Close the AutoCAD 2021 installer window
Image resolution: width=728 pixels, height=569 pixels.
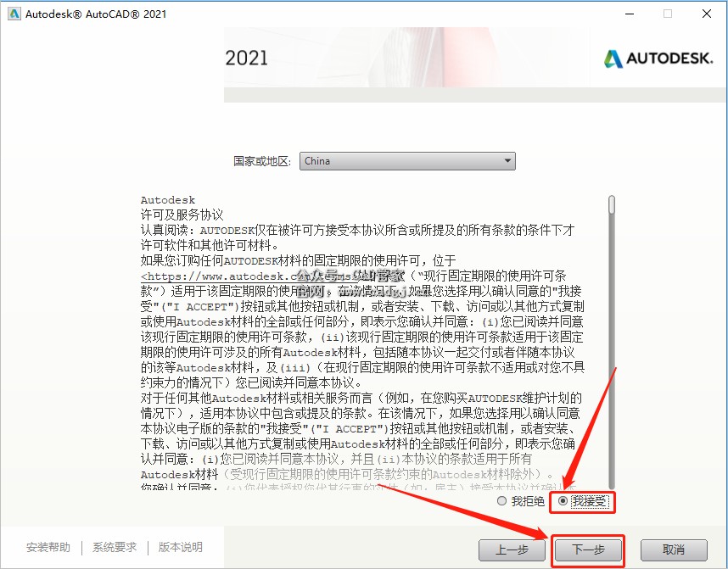707,14
